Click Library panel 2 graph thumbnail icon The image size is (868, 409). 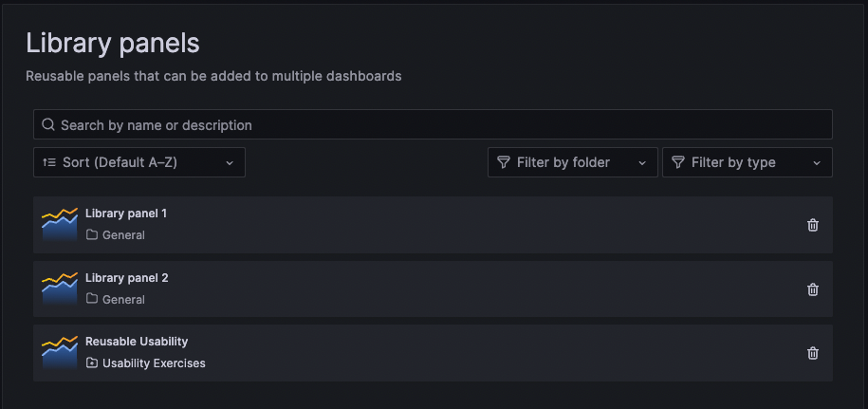[x=60, y=288]
